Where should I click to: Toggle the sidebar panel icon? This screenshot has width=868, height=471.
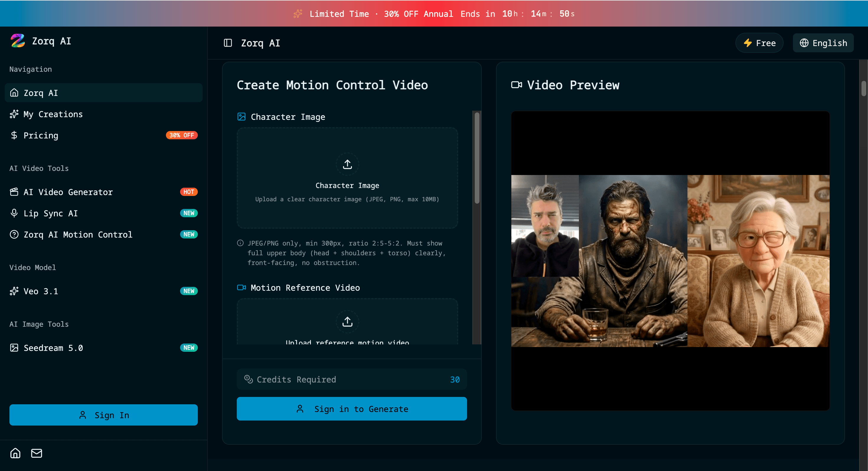coord(228,43)
